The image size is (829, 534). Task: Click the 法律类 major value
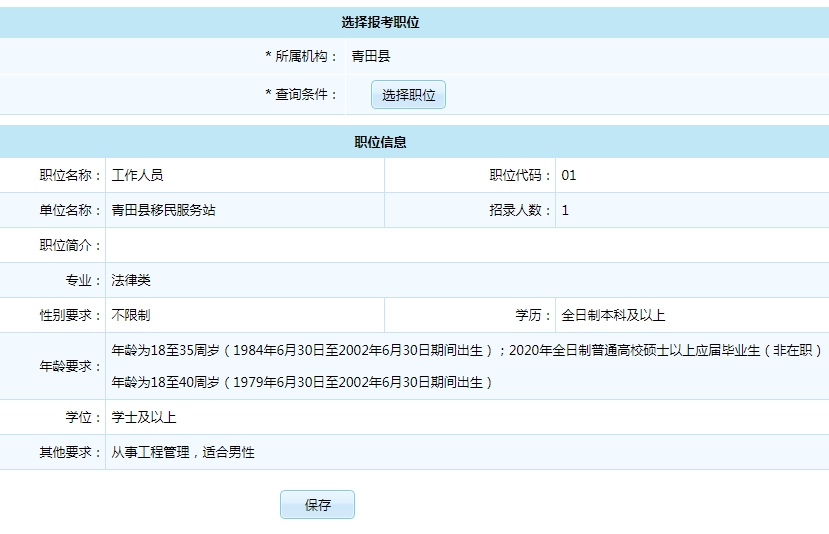click(x=131, y=280)
